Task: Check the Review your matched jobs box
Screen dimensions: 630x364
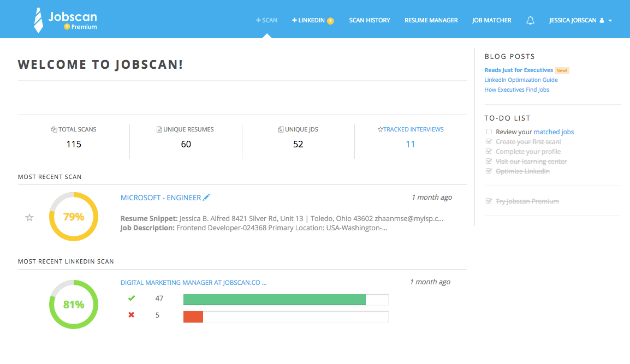Action: click(489, 132)
